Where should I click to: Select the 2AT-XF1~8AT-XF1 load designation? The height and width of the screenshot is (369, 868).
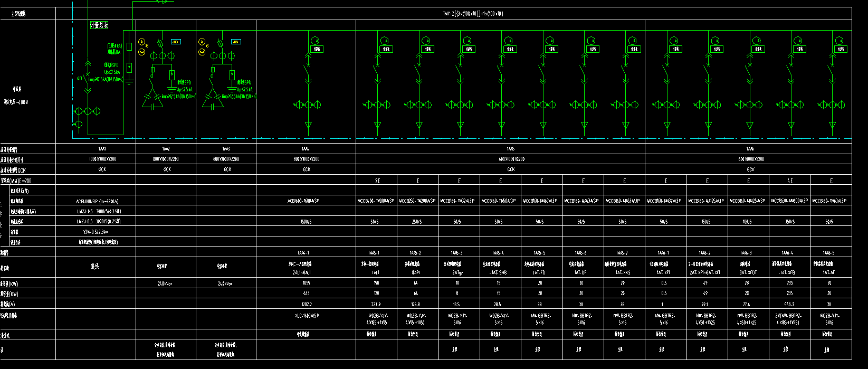pos(705,272)
